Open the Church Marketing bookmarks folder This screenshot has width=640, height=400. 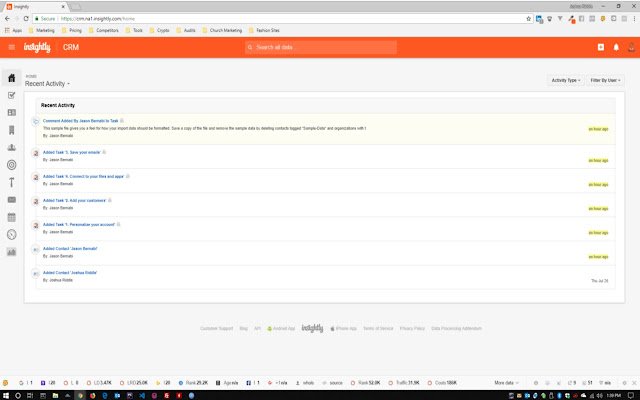(x=222, y=30)
